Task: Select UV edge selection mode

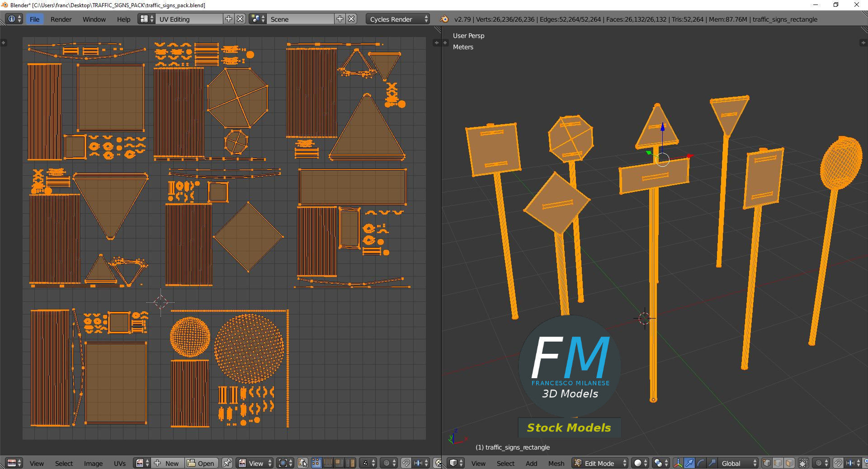Action: (328, 463)
